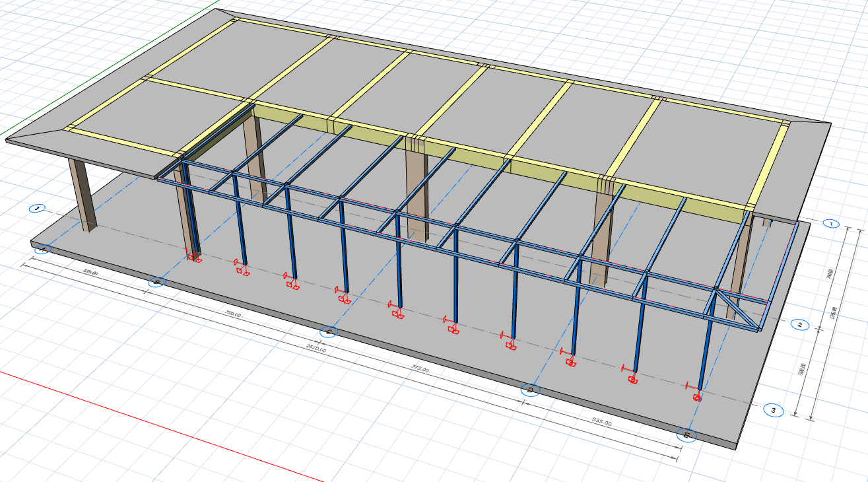Screen dimensions: 868x482
Task: Click the 550.00 dimension text
Action: tap(90, 273)
